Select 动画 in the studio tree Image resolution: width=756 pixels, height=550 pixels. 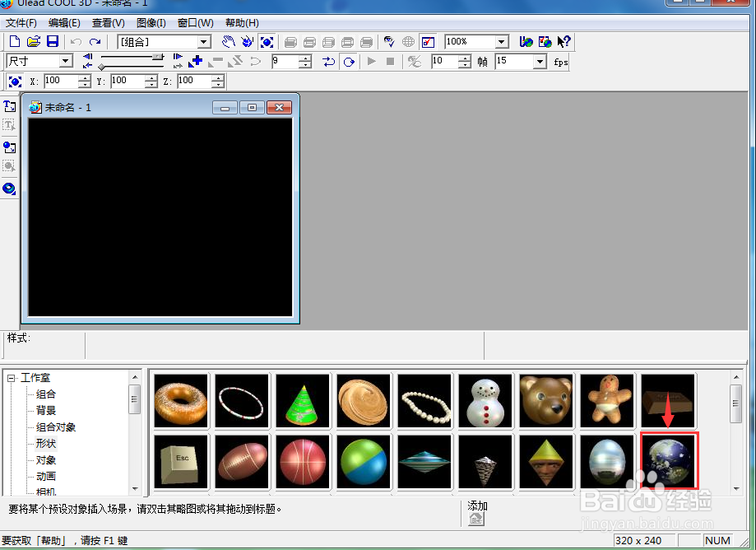46,476
